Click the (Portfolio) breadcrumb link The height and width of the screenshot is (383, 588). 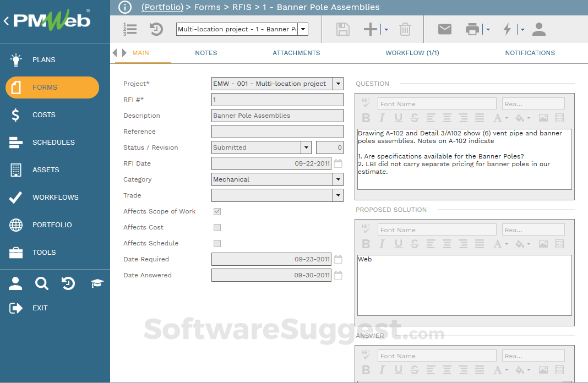pos(162,7)
